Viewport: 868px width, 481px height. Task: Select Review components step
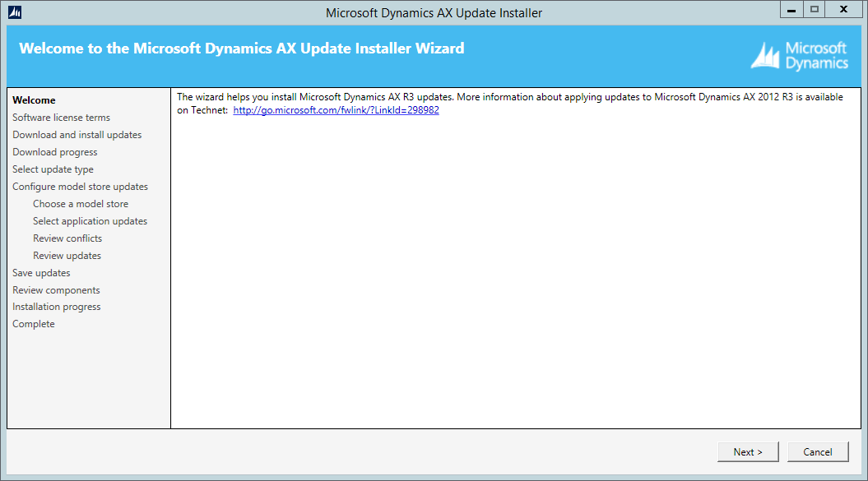pyautogui.click(x=56, y=290)
